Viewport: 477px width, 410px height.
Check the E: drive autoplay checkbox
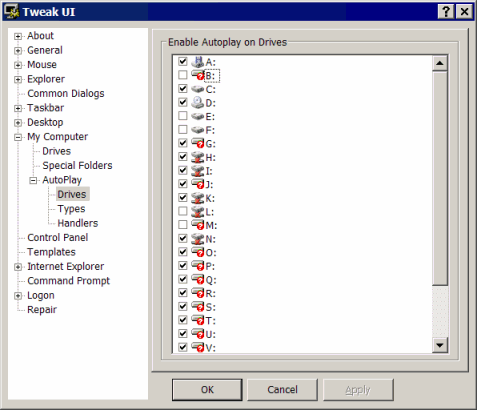coord(183,116)
